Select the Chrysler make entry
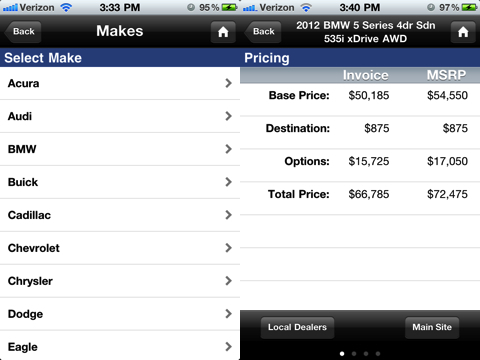480x360 pixels. (120, 281)
